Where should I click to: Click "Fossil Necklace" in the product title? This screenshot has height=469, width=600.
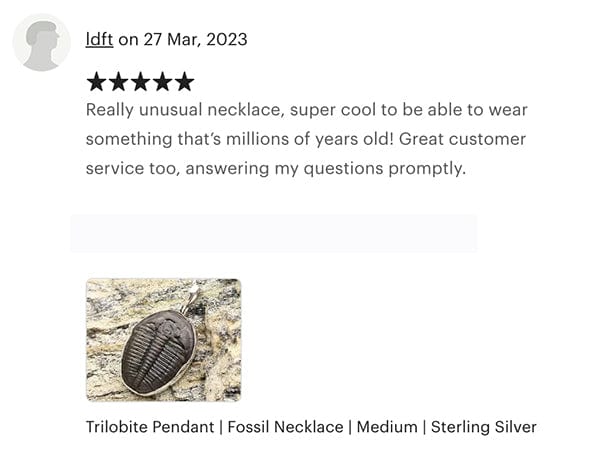click(x=285, y=427)
